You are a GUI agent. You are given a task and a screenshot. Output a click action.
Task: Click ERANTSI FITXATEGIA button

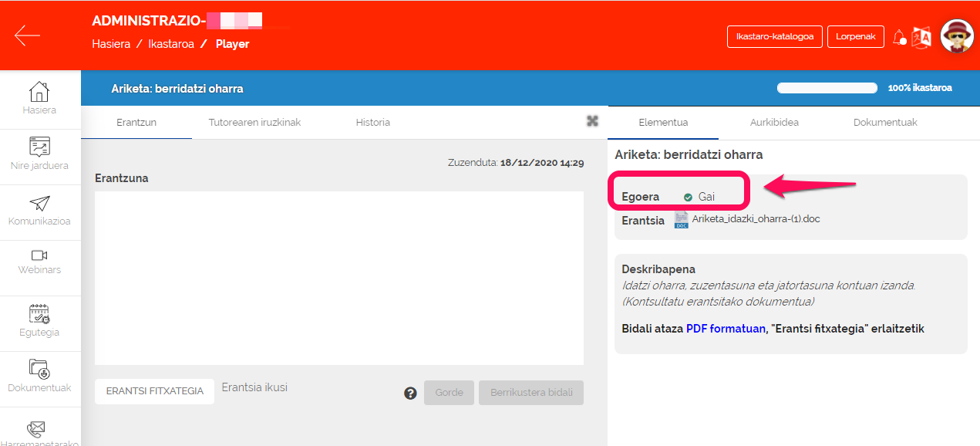(154, 391)
